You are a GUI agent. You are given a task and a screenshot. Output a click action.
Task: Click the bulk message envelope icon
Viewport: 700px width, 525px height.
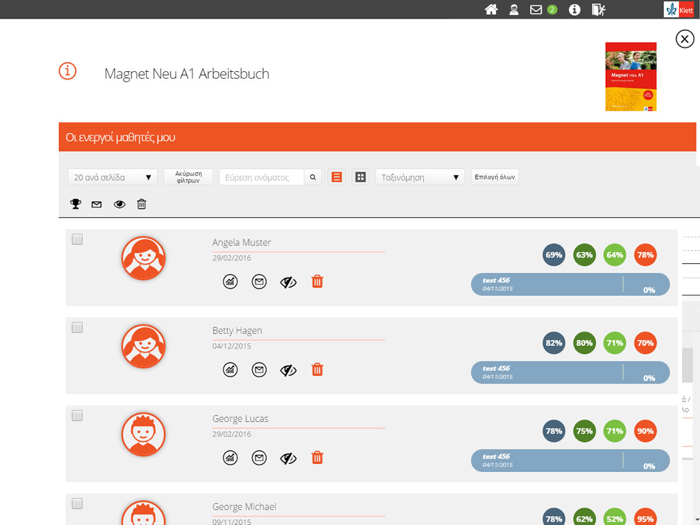point(96,204)
